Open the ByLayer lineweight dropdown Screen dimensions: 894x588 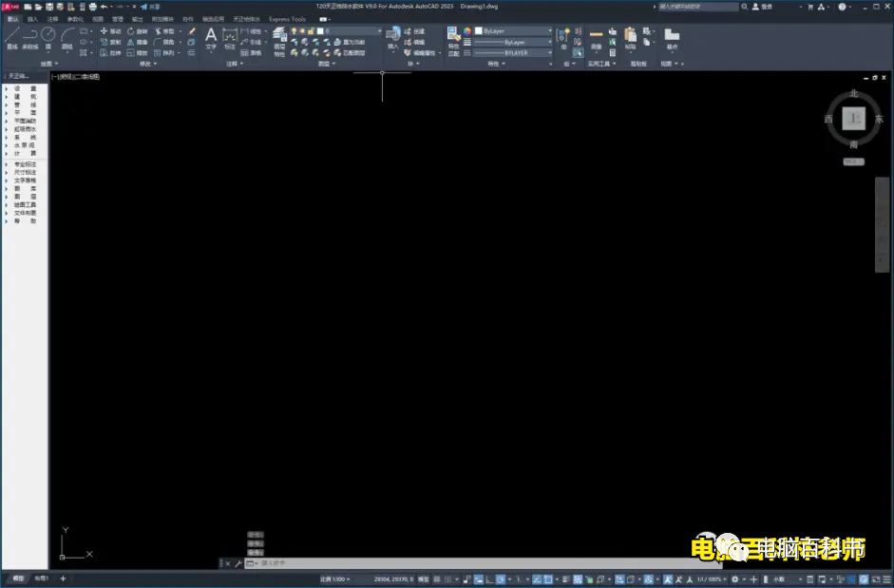click(514, 42)
